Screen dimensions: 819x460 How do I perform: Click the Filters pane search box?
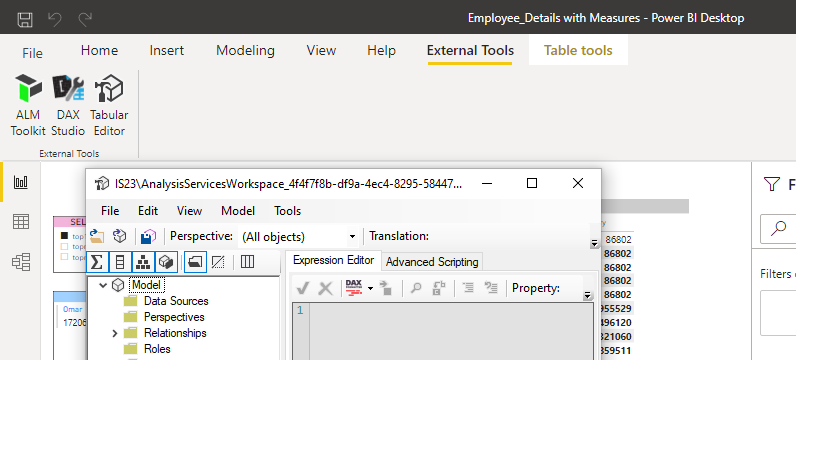(x=778, y=228)
